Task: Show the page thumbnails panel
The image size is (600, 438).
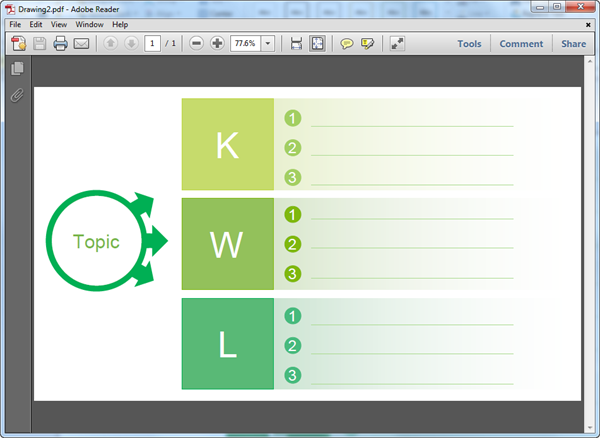Action: [x=16, y=69]
